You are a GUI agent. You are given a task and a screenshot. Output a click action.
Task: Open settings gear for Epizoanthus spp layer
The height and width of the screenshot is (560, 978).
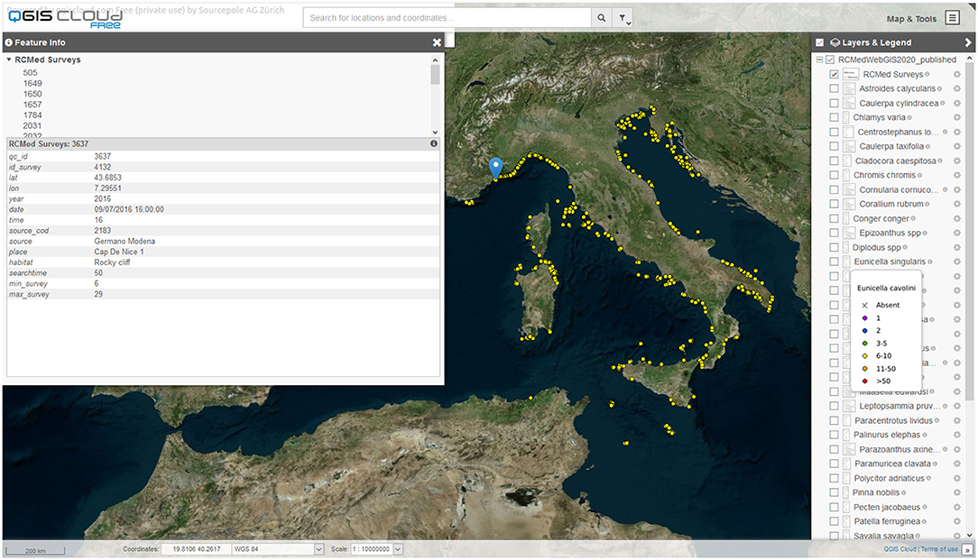pyautogui.click(x=956, y=234)
